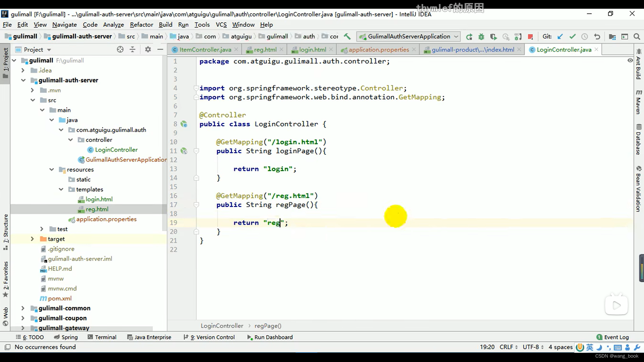Click the gulimall-auth-server breadcrumb in navigation bar

[x=82, y=37]
